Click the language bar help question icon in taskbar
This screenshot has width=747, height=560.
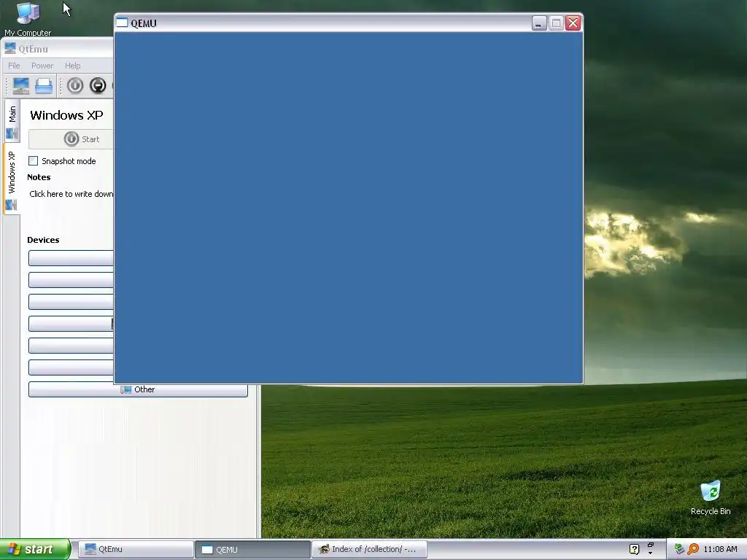coord(634,549)
